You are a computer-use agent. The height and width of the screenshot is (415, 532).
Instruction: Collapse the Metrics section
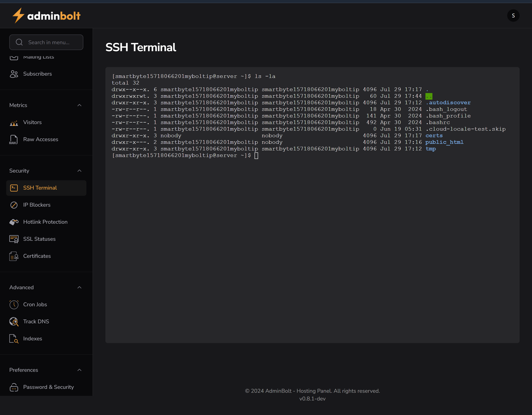coord(79,105)
